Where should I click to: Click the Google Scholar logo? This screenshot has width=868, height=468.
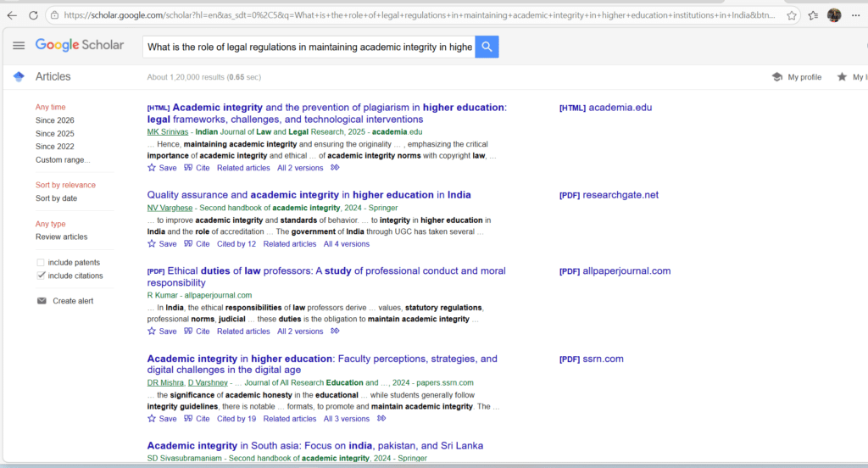(80, 45)
